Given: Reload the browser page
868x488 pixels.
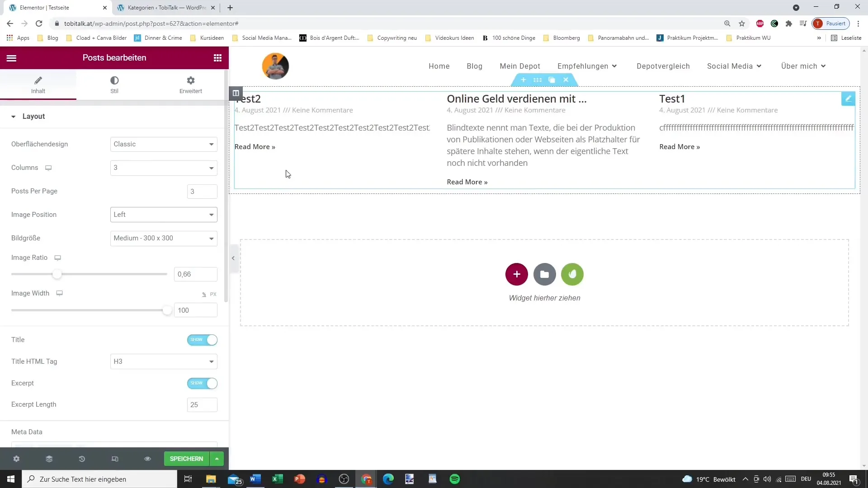Looking at the screenshot, I should point(39,23).
